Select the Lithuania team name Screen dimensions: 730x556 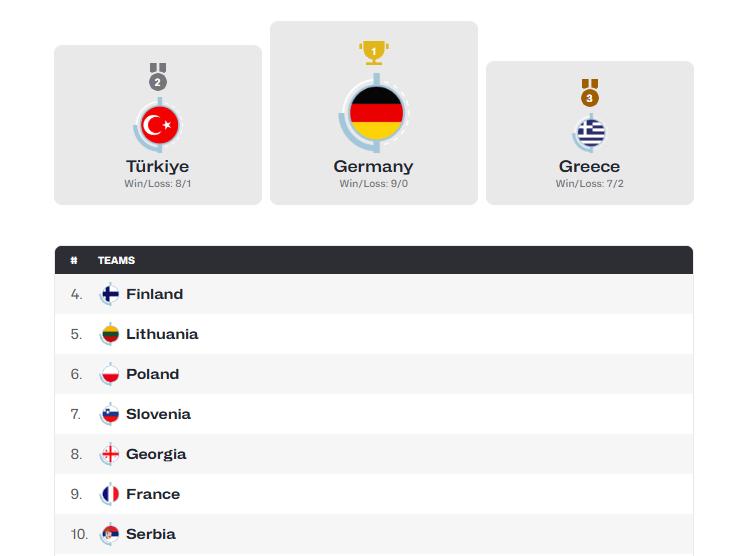click(162, 334)
